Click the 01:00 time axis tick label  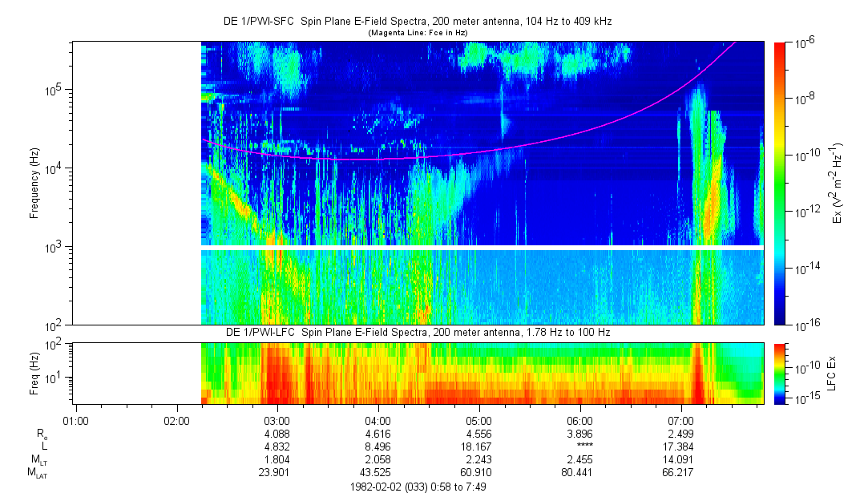pyautogui.click(x=75, y=420)
